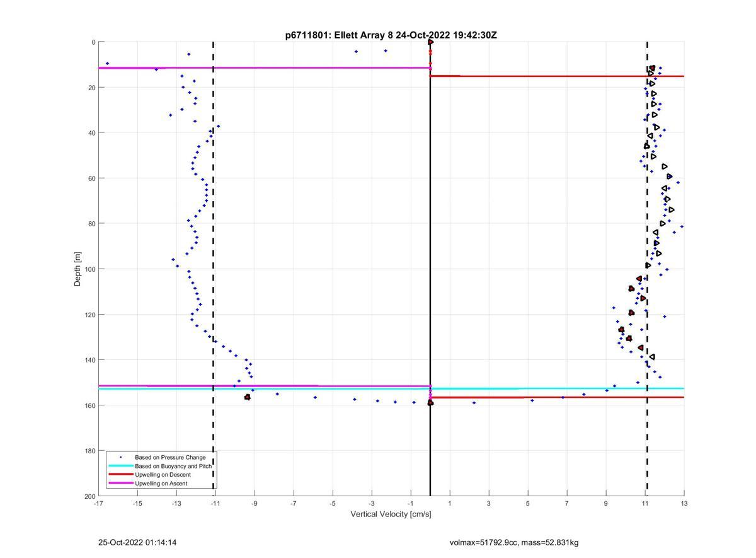Click the x-axis tick label "-13"
The width and height of the screenshot is (756, 558).
pos(176,503)
